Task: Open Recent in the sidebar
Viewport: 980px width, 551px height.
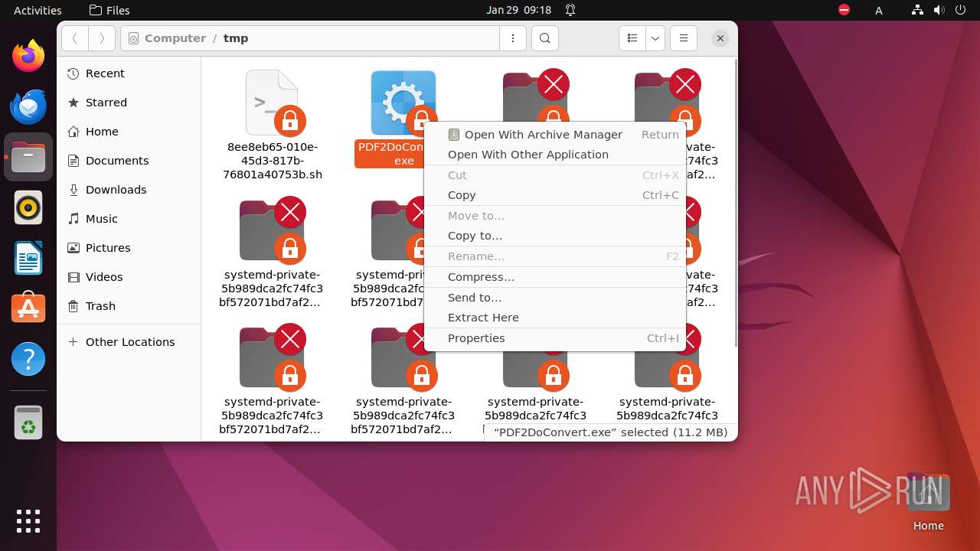Action: click(x=129, y=73)
